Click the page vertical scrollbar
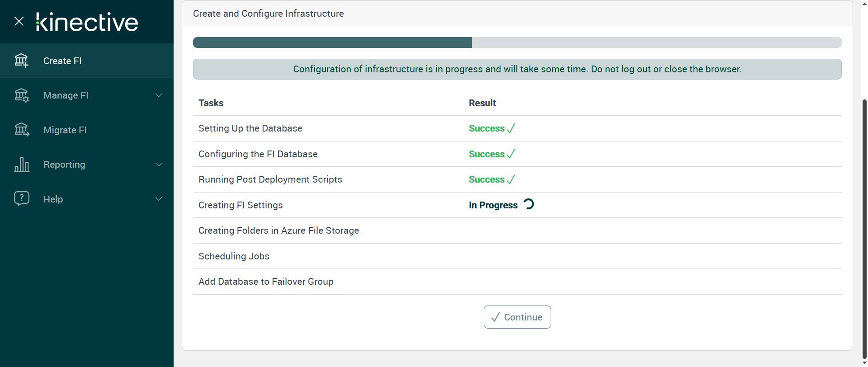The image size is (868, 367). (x=864, y=226)
